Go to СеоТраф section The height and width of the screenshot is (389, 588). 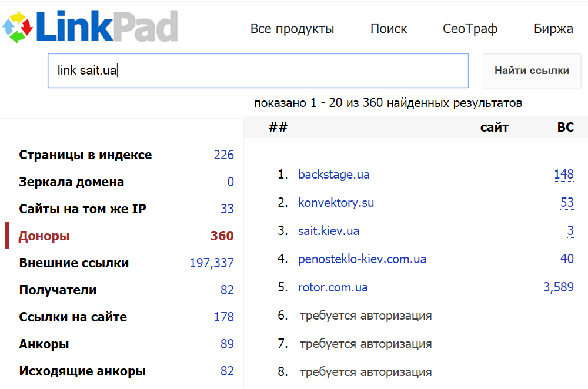(x=470, y=29)
